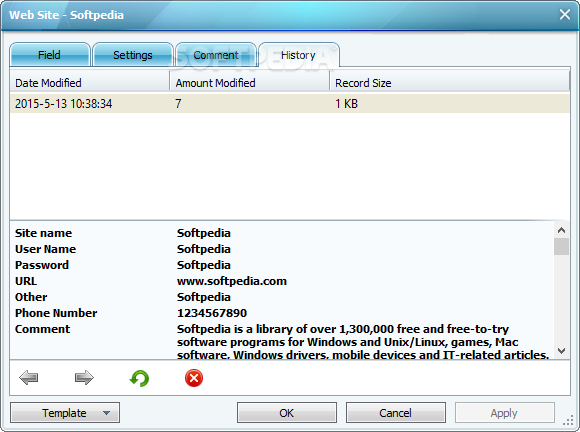Viewport: 580px width, 432px height.
Task: Click the Other field label
Action: pyautogui.click(x=31, y=297)
